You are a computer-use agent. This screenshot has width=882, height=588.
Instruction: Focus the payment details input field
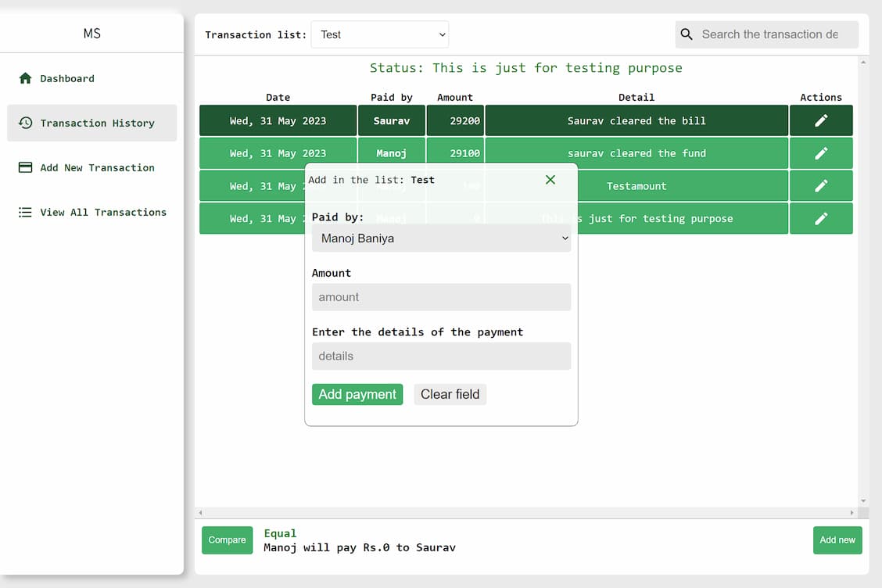(441, 357)
